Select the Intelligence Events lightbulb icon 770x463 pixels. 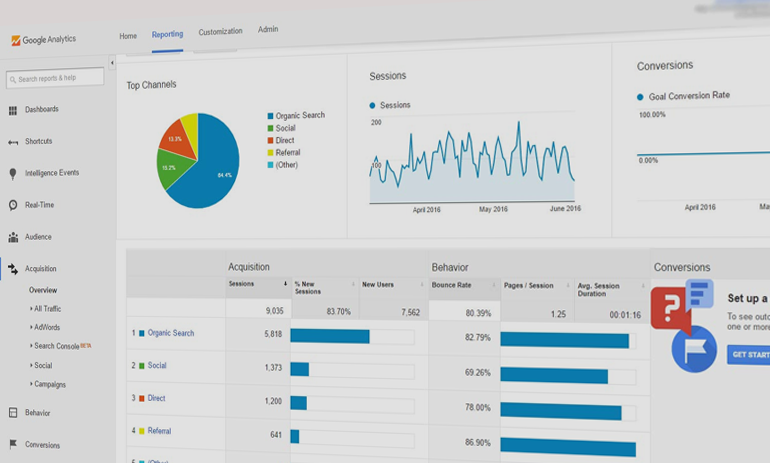13,173
